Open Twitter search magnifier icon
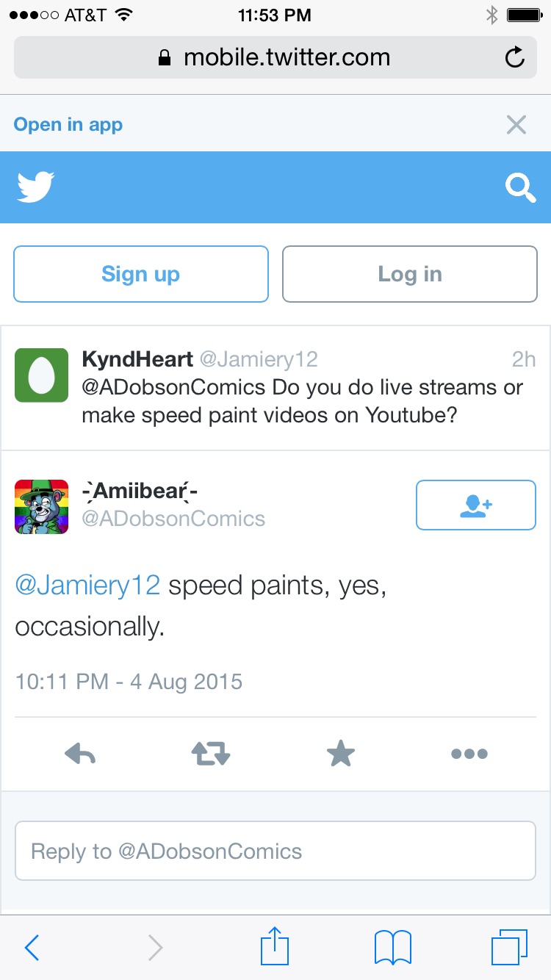The width and height of the screenshot is (551, 980). 520,187
